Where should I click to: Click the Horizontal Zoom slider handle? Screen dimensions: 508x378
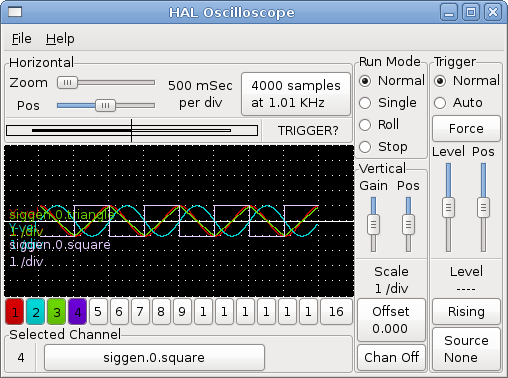coord(67,82)
